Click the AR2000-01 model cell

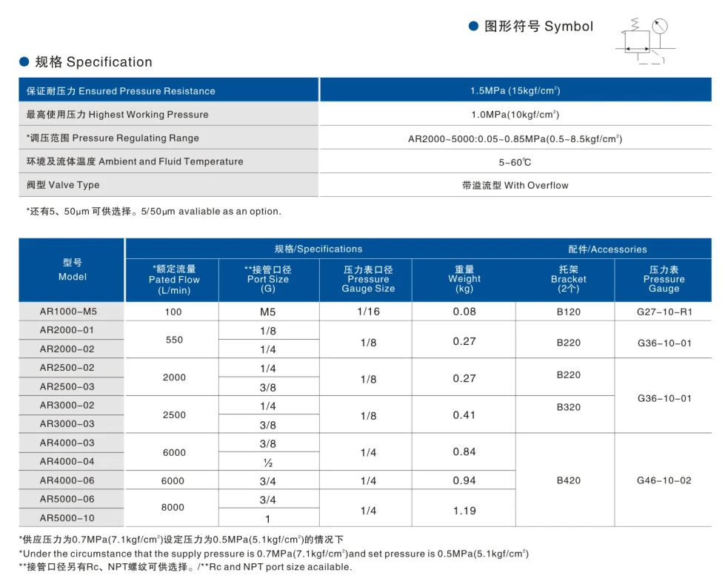[x=67, y=330]
